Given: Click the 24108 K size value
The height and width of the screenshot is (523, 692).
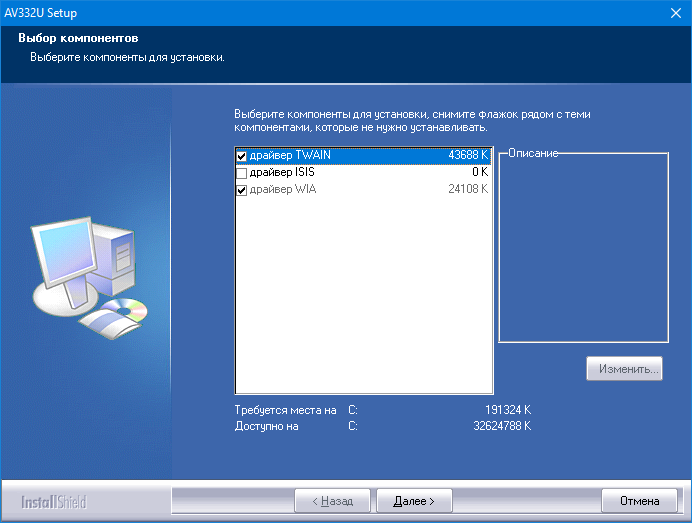Looking at the screenshot, I should pos(468,189).
